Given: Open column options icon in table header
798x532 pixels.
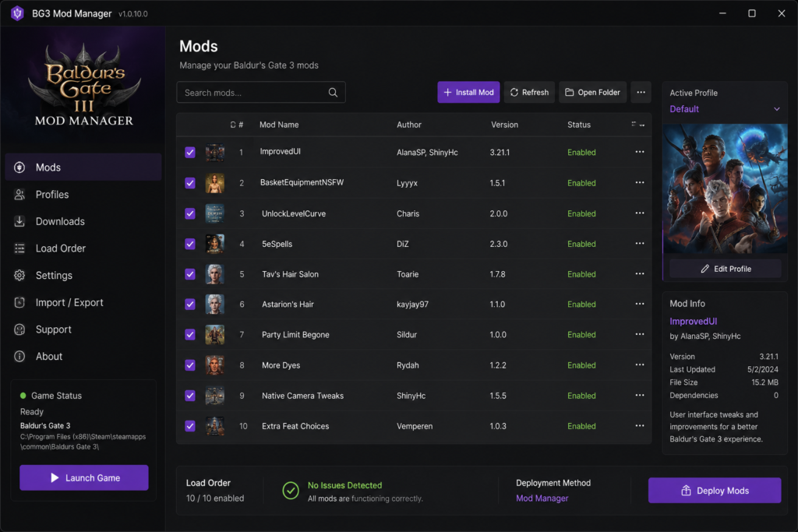Looking at the screenshot, I should (637, 124).
